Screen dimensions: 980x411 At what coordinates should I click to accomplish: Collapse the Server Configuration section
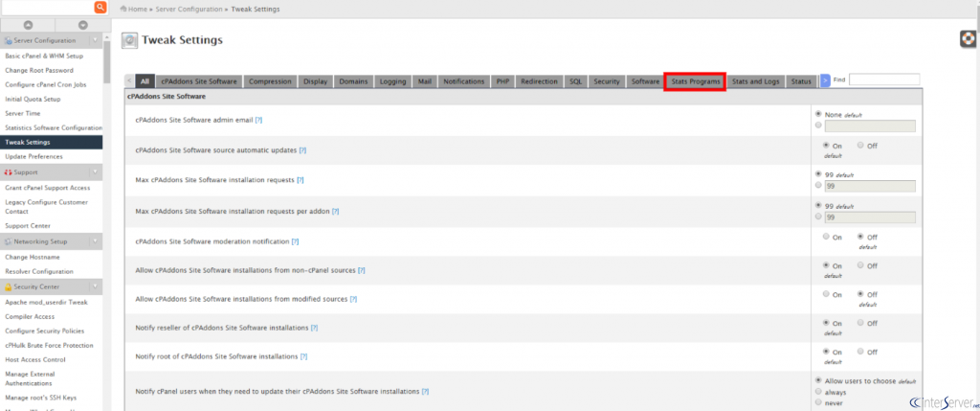(95, 40)
